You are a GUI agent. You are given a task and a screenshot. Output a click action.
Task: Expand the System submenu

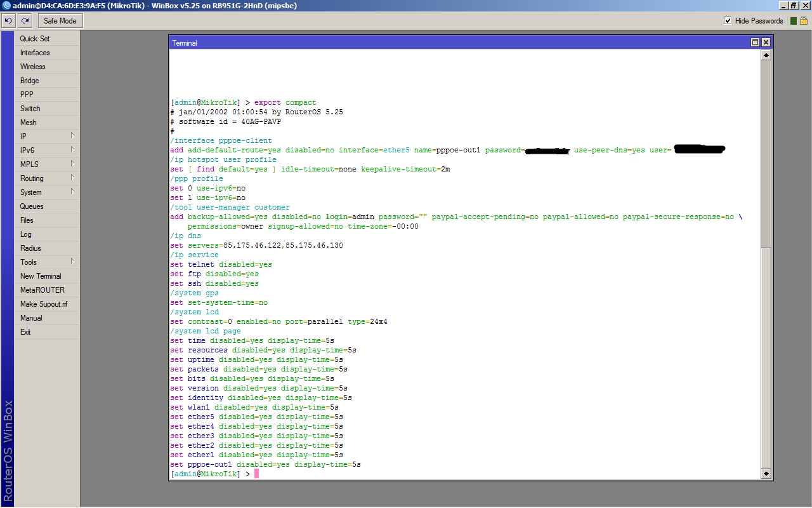(x=47, y=192)
